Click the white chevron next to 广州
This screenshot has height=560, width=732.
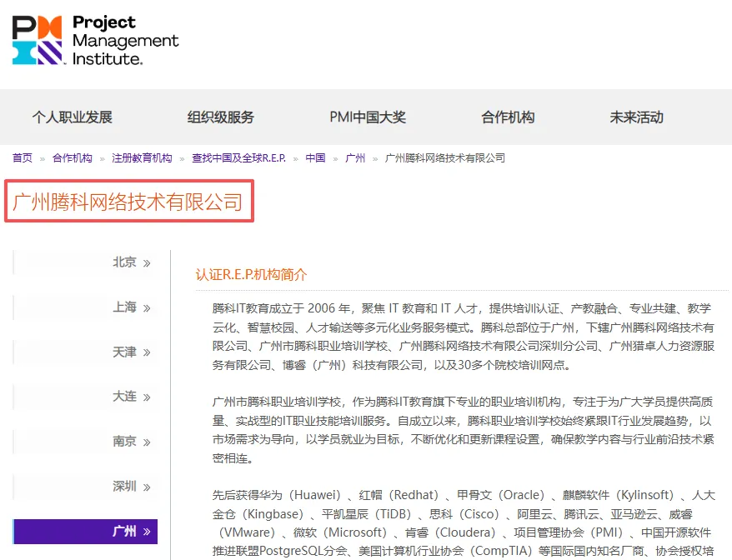click(x=147, y=532)
